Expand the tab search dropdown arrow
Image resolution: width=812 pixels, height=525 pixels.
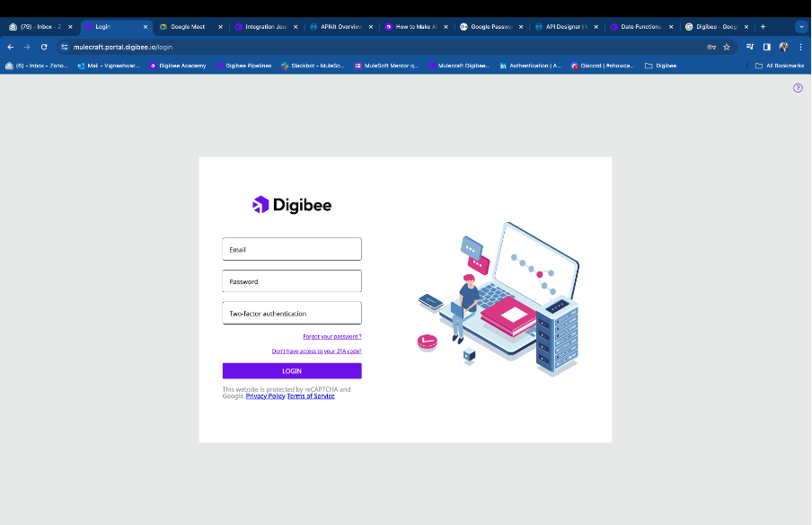point(801,27)
